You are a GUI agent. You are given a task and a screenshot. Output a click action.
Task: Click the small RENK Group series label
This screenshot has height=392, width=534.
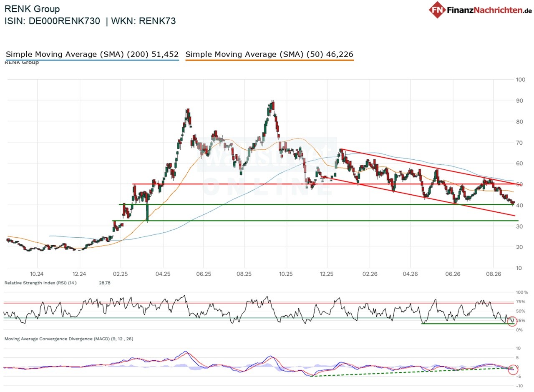click(x=22, y=63)
